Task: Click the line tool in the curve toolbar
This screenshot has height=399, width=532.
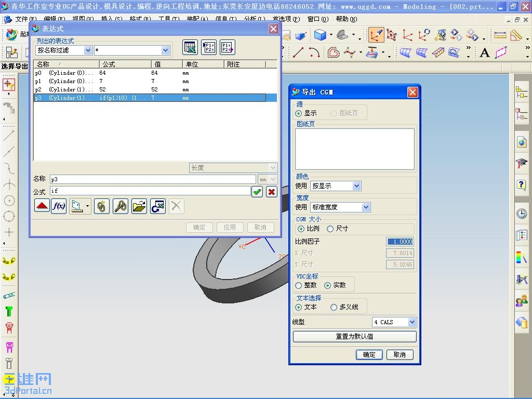Action: coord(298,52)
